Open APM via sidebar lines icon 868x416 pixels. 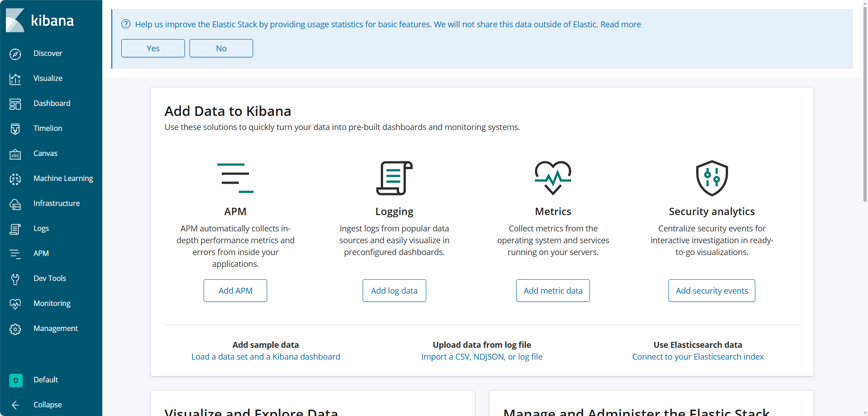pyautogui.click(x=15, y=254)
